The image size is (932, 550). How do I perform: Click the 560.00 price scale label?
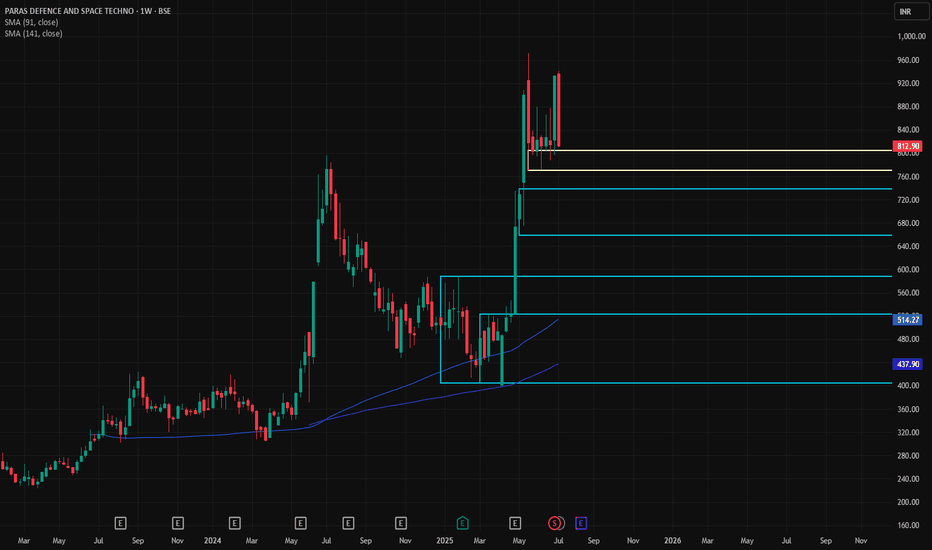[x=908, y=293]
